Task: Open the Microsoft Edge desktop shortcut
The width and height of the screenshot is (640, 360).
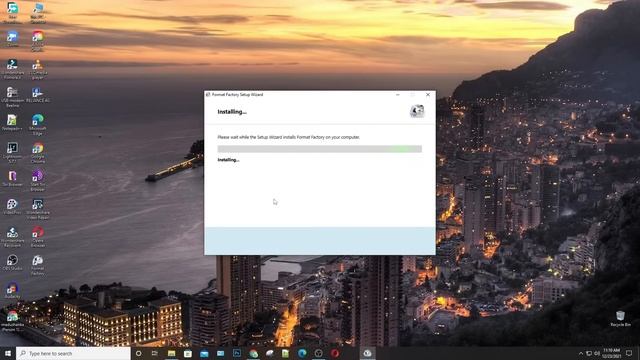Action: pyautogui.click(x=38, y=124)
